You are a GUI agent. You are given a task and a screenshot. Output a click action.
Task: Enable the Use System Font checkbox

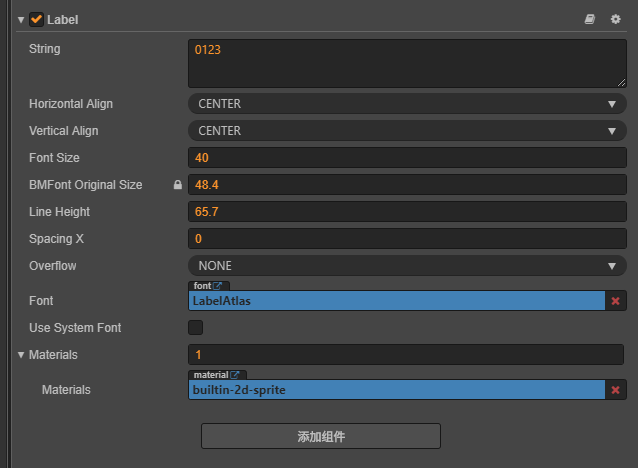pyautogui.click(x=196, y=328)
